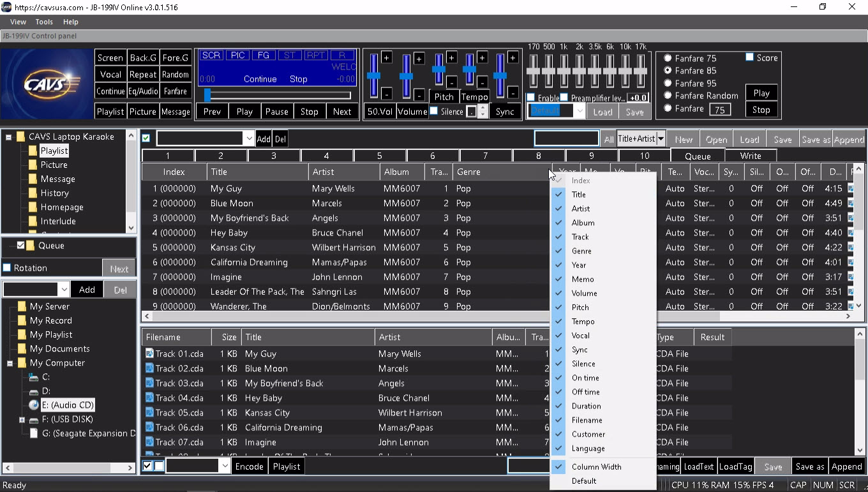Screen dimensions: 868x492
Task: Click the Vocal control button
Action: click(x=110, y=75)
